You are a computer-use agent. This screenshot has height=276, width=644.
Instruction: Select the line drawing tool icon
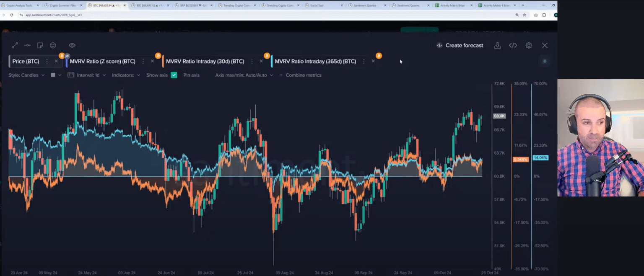point(15,45)
